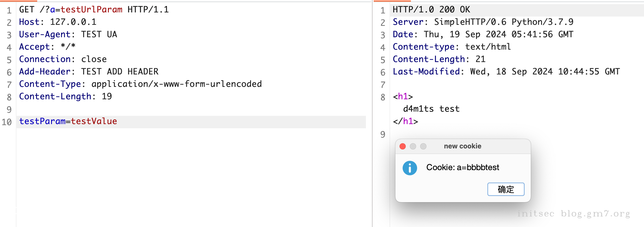
Task: Click the request Content-Type header line
Action: (140, 84)
